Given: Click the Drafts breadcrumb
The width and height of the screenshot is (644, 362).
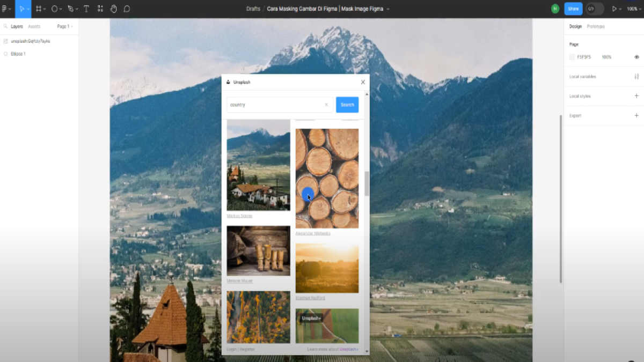Looking at the screenshot, I should click(253, 9).
